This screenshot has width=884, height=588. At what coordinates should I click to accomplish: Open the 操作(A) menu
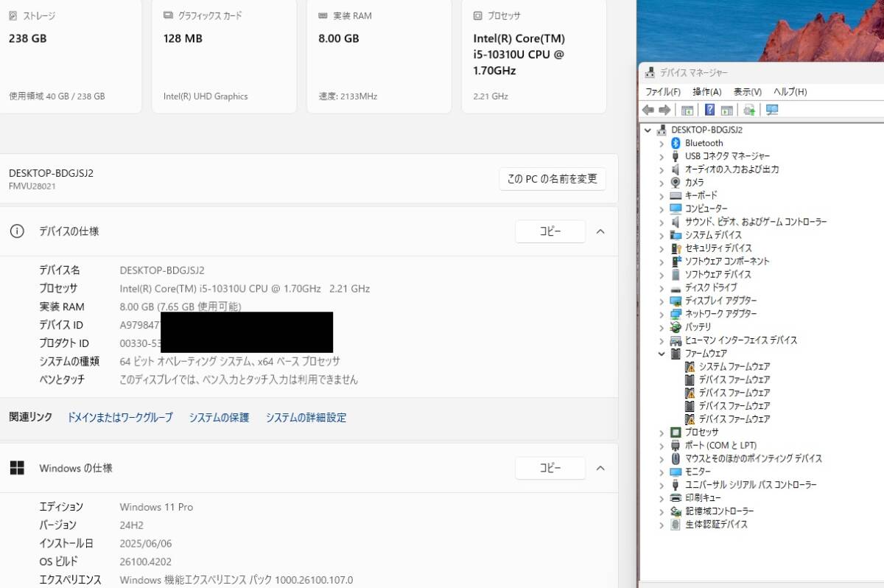click(707, 91)
